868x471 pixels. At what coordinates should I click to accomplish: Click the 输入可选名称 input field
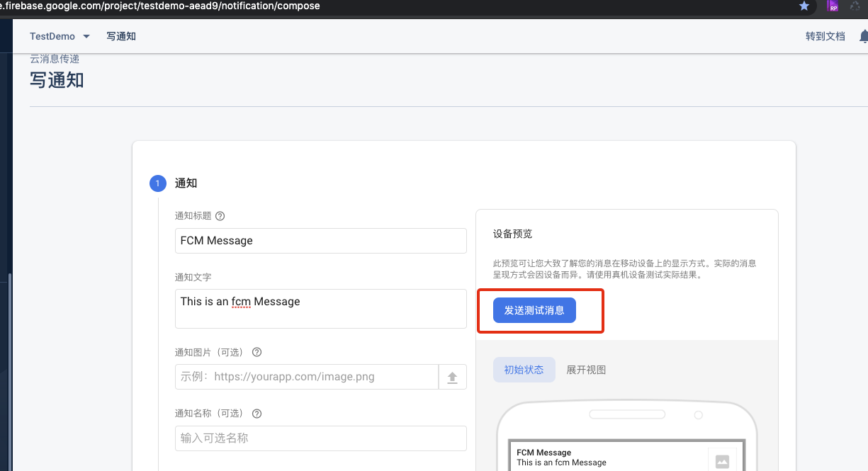320,438
